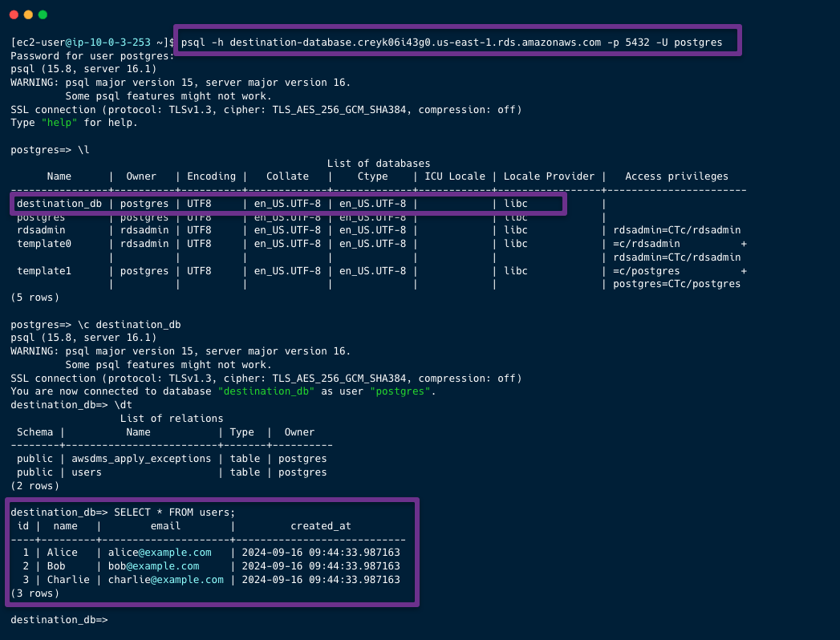
Task: Click the name 'Bob' in results
Action: pyautogui.click(x=56, y=566)
